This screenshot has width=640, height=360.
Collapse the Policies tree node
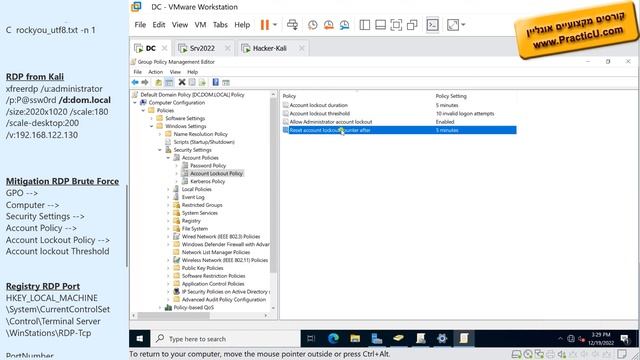coord(143,111)
